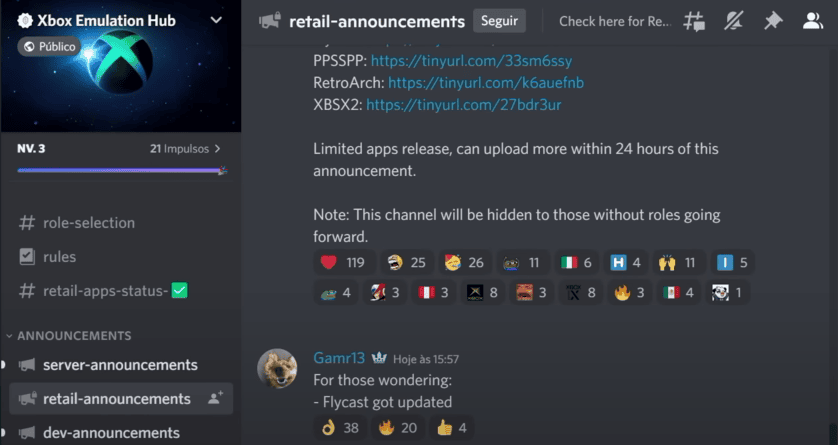Screen dimensions: 838x445
Task: Expand the 21 Impulsos boost chevron
Action: coord(218,149)
